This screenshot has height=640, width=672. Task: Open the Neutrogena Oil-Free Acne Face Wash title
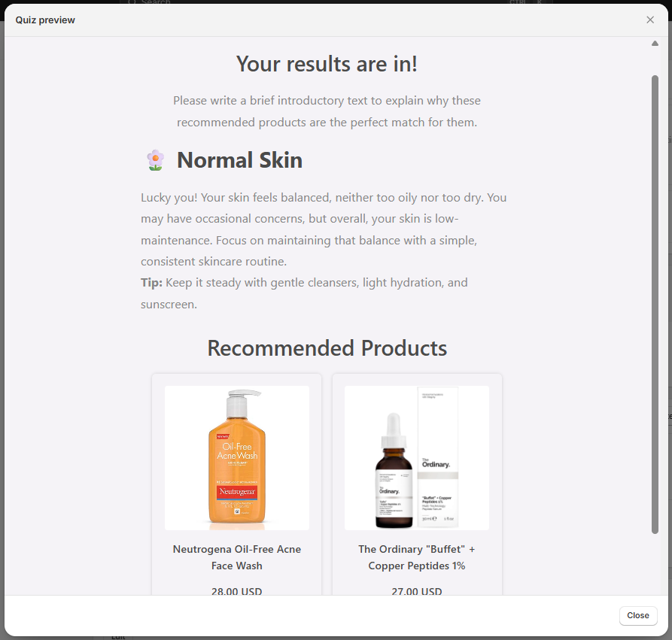pyautogui.click(x=236, y=557)
